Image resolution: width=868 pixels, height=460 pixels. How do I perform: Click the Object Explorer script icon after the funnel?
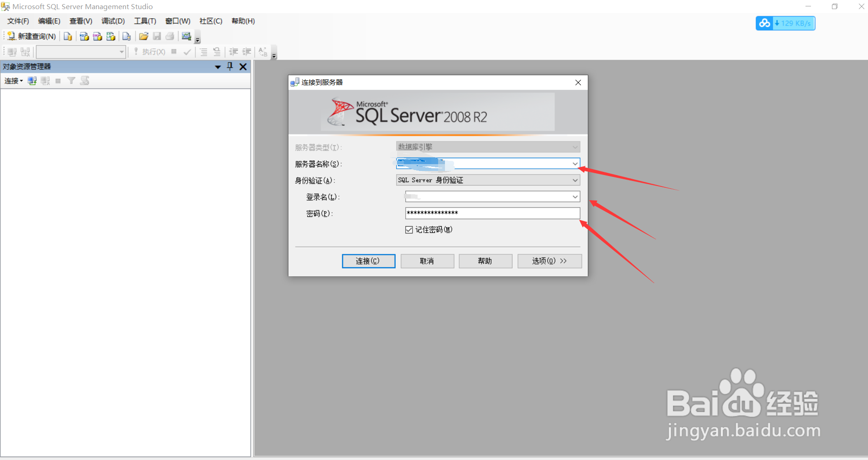pyautogui.click(x=84, y=81)
